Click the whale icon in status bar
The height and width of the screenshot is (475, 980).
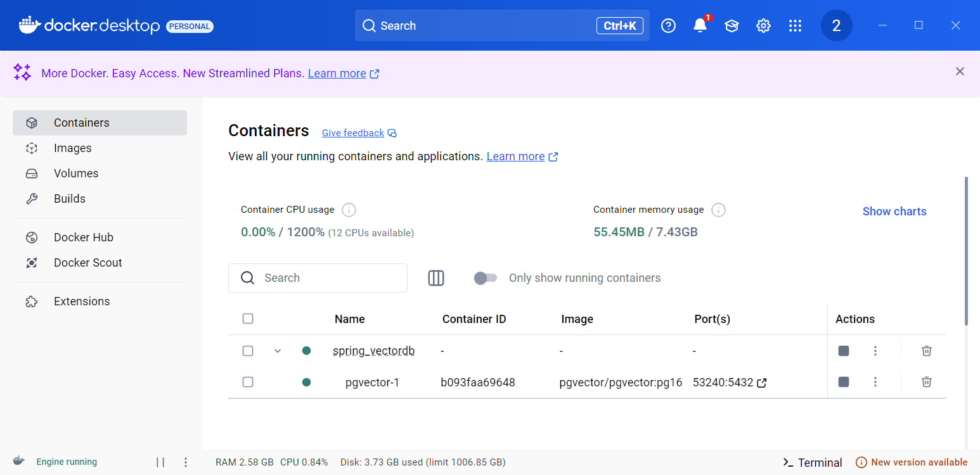pos(19,461)
